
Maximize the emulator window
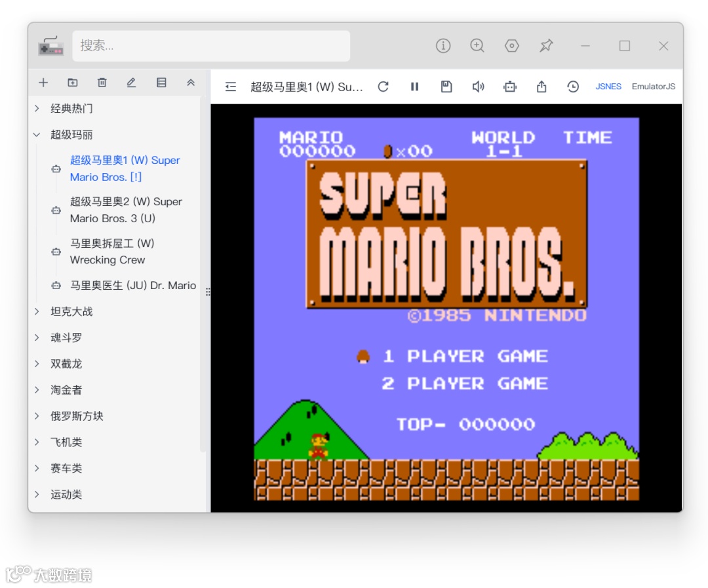tap(625, 46)
